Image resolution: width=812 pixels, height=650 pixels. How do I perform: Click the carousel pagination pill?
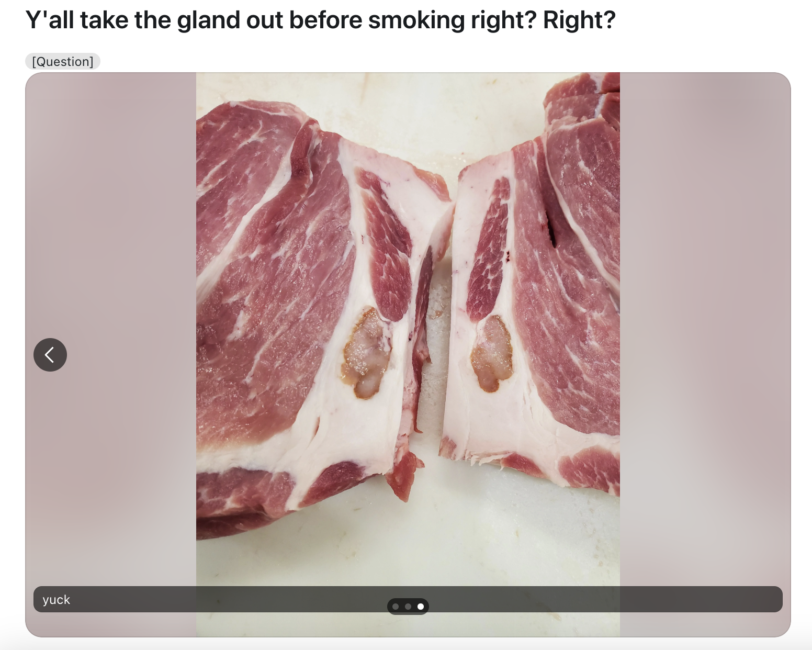coord(408,607)
